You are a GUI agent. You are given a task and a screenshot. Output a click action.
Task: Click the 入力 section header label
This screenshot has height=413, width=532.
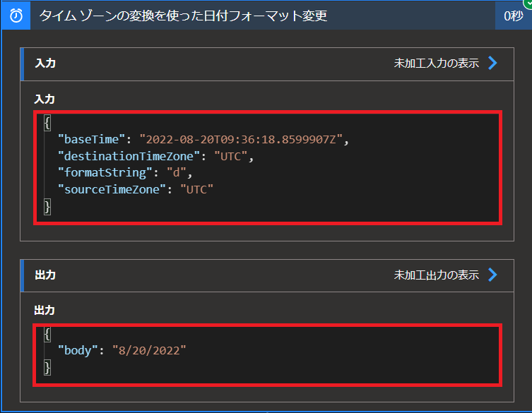[x=45, y=64]
